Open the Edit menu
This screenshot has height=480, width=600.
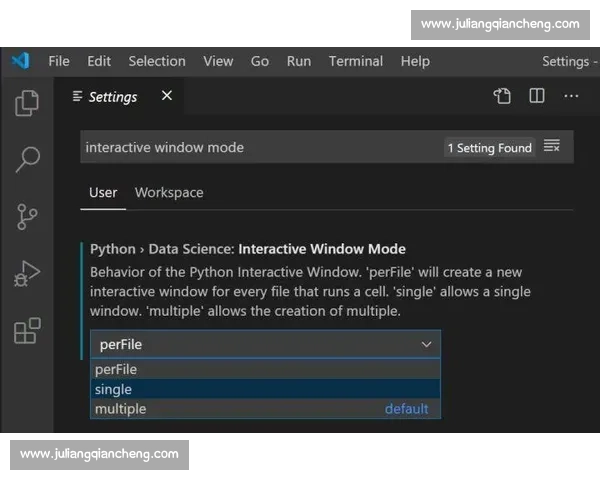tap(99, 61)
